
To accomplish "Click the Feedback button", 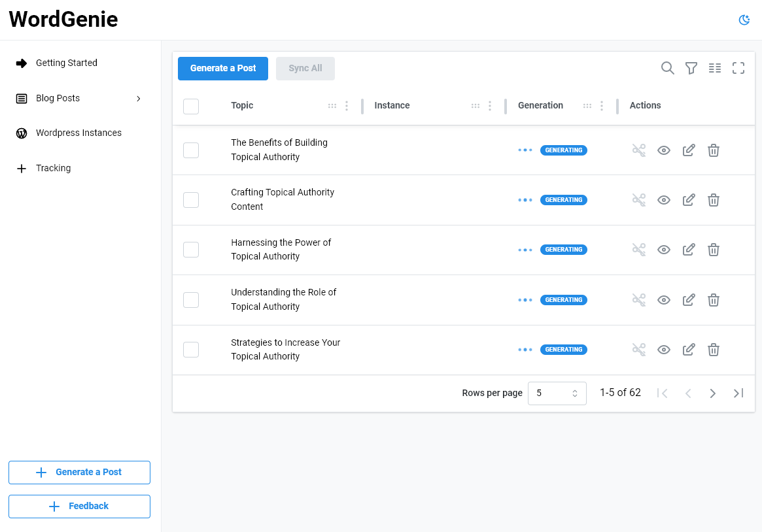I will pyautogui.click(x=79, y=506).
